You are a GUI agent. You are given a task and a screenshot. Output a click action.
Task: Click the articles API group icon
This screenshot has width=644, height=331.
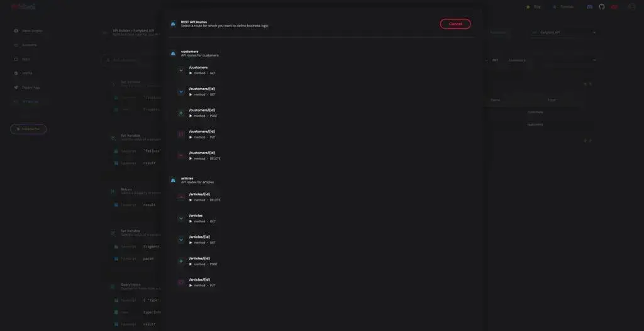click(x=173, y=180)
